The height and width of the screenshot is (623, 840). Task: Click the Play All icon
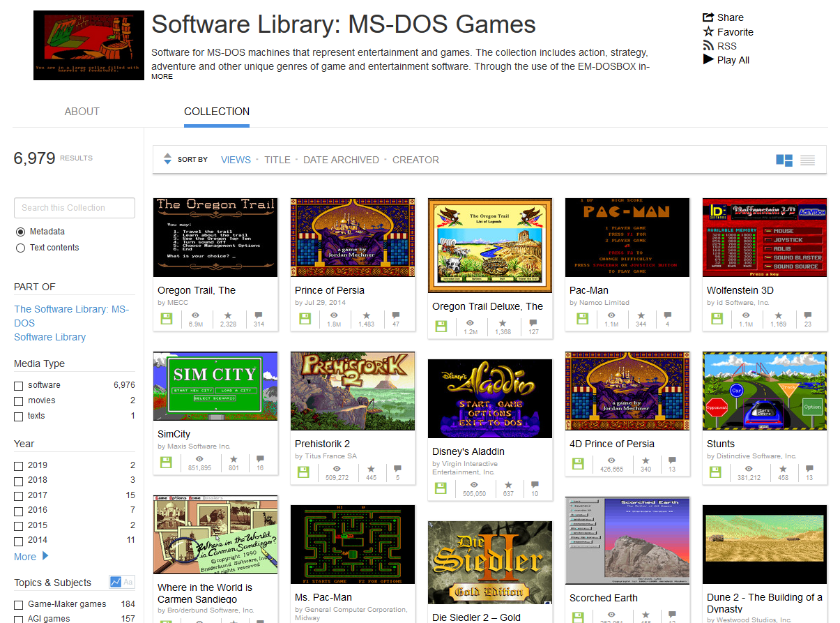click(708, 60)
